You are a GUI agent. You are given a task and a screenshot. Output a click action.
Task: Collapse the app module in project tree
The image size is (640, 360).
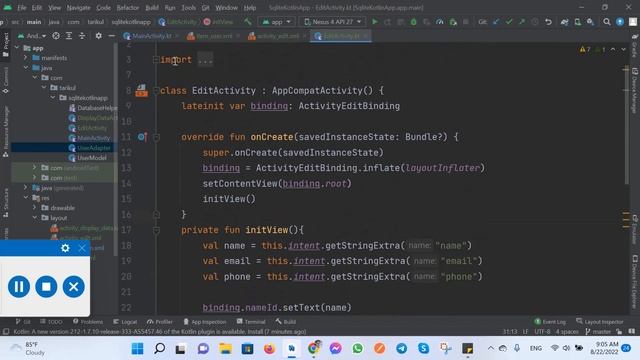[x=17, y=48]
